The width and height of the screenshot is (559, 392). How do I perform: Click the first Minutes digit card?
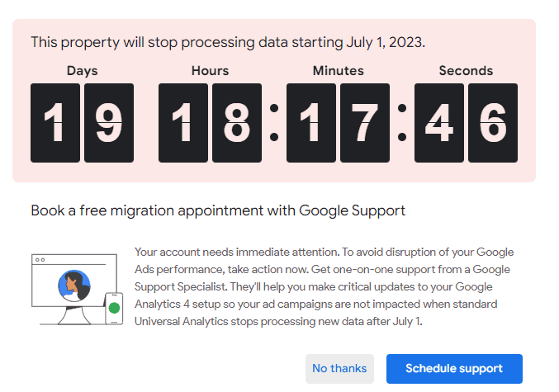(311, 123)
